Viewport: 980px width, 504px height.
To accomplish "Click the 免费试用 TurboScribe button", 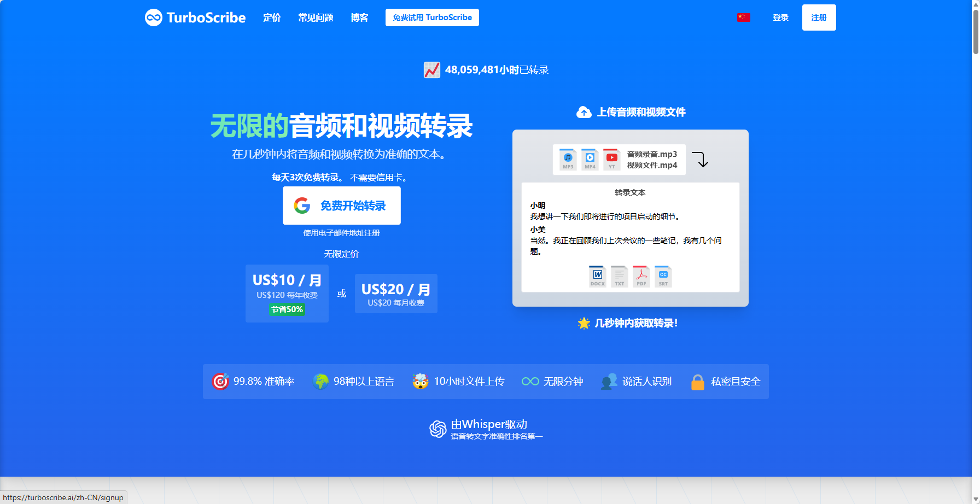I will click(x=432, y=17).
